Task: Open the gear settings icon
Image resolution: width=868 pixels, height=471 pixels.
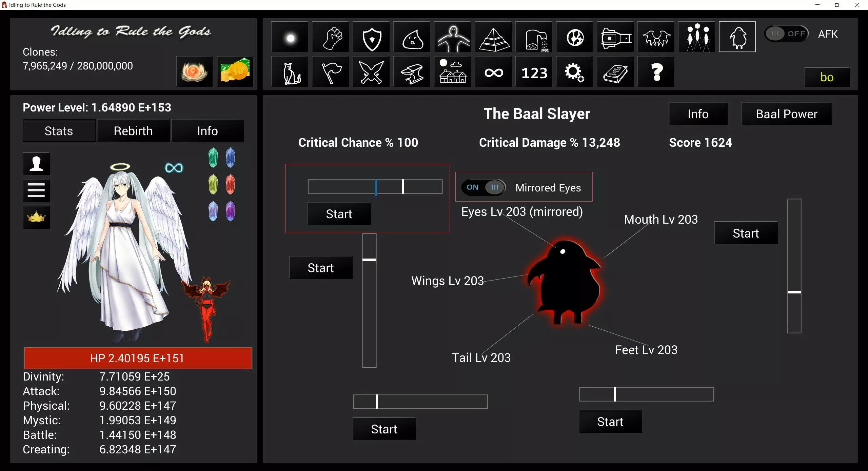Action: tap(574, 72)
